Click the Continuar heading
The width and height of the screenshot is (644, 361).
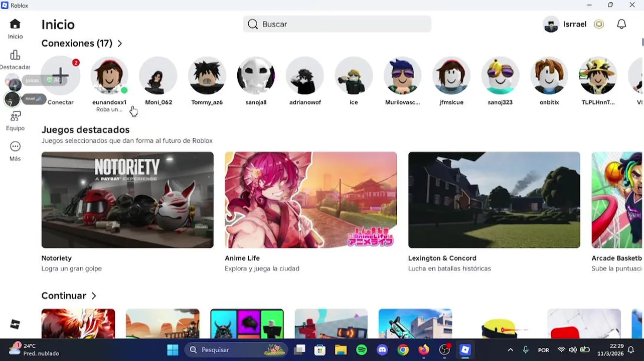pyautogui.click(x=64, y=296)
